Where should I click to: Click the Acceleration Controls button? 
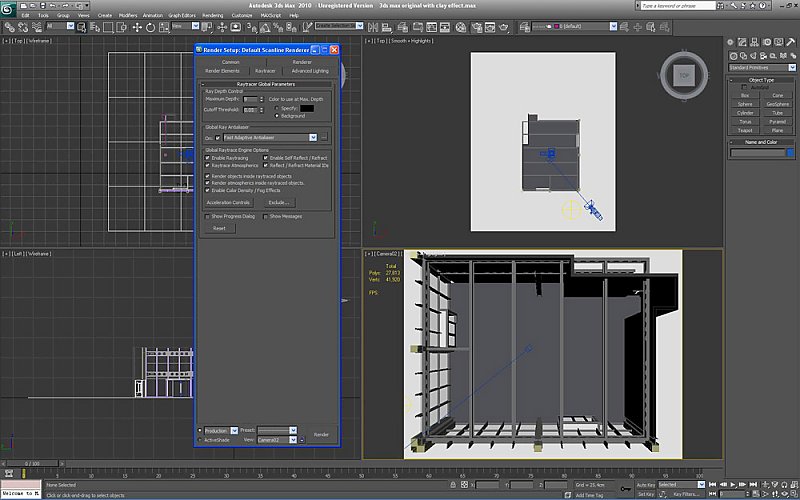coord(228,203)
